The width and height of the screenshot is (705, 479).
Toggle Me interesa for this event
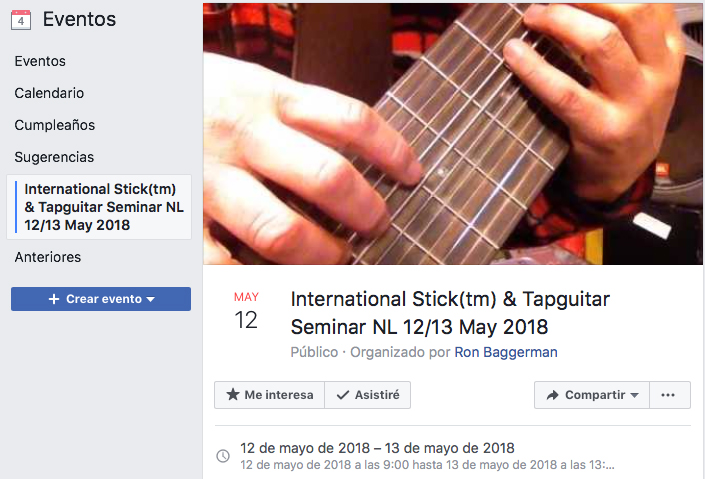click(x=269, y=395)
